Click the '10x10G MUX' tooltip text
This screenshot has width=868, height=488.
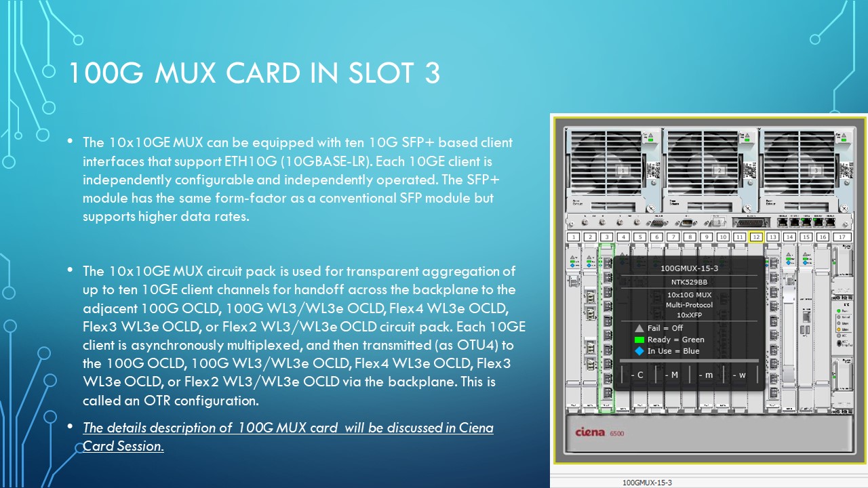(689, 295)
